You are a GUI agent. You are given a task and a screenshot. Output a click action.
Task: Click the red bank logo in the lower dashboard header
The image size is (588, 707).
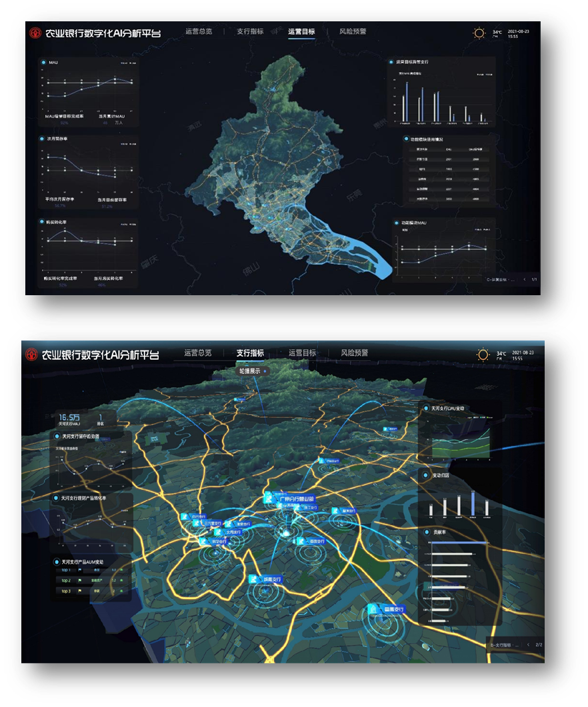click(x=31, y=354)
